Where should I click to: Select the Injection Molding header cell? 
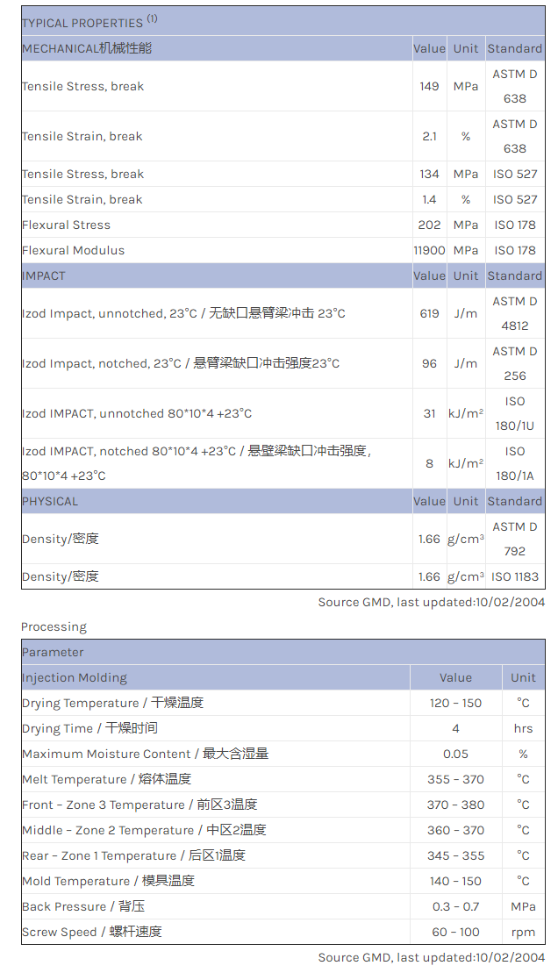pos(75,677)
